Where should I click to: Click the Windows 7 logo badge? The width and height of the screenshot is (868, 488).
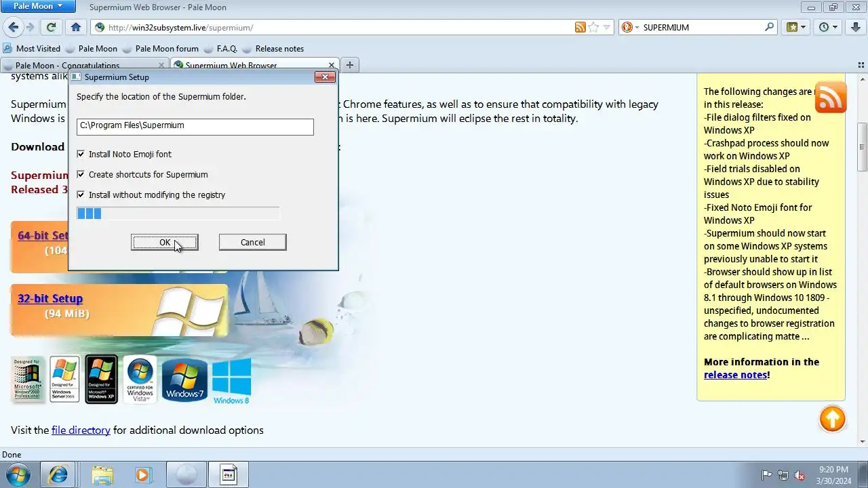tap(184, 380)
